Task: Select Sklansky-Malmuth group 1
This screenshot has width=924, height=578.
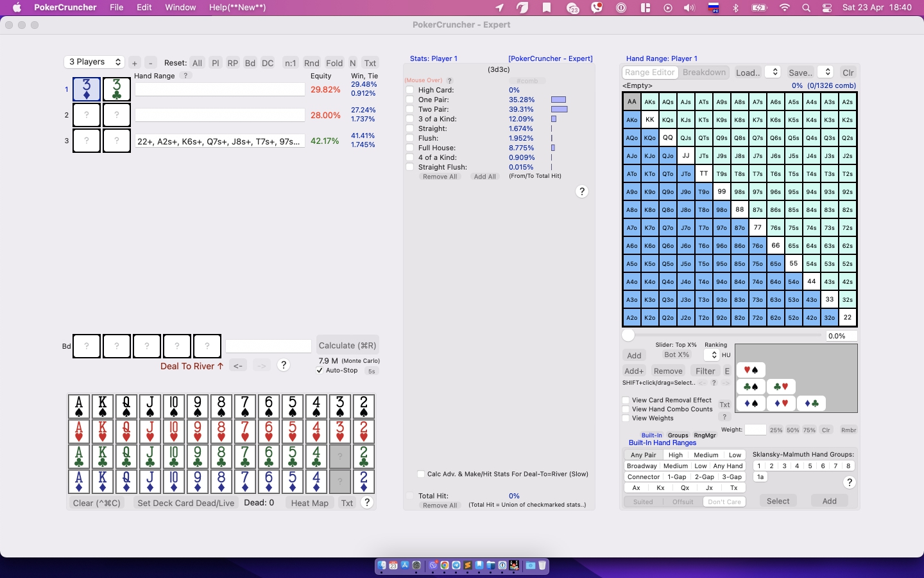Action: [759, 466]
